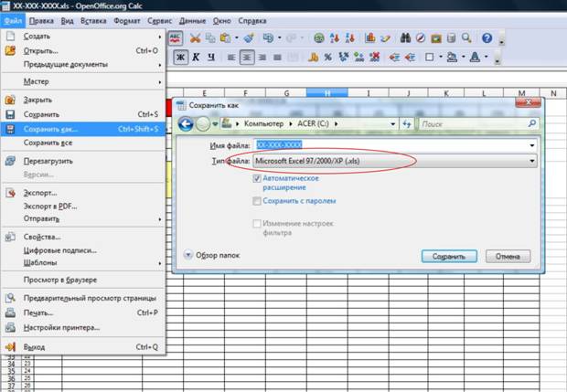Click the Сохранить button

pos(449,256)
